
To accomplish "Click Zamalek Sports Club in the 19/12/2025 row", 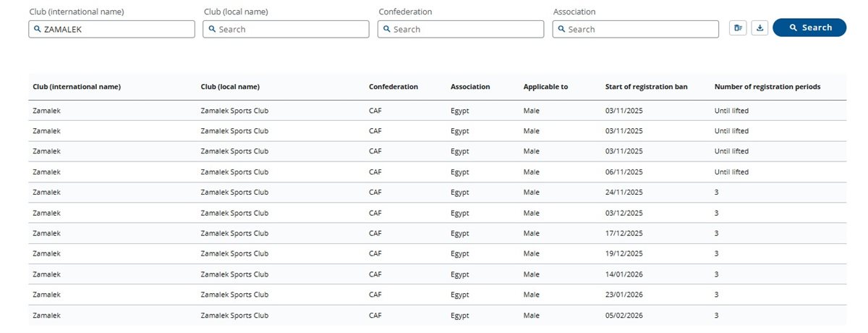I will pos(234,254).
